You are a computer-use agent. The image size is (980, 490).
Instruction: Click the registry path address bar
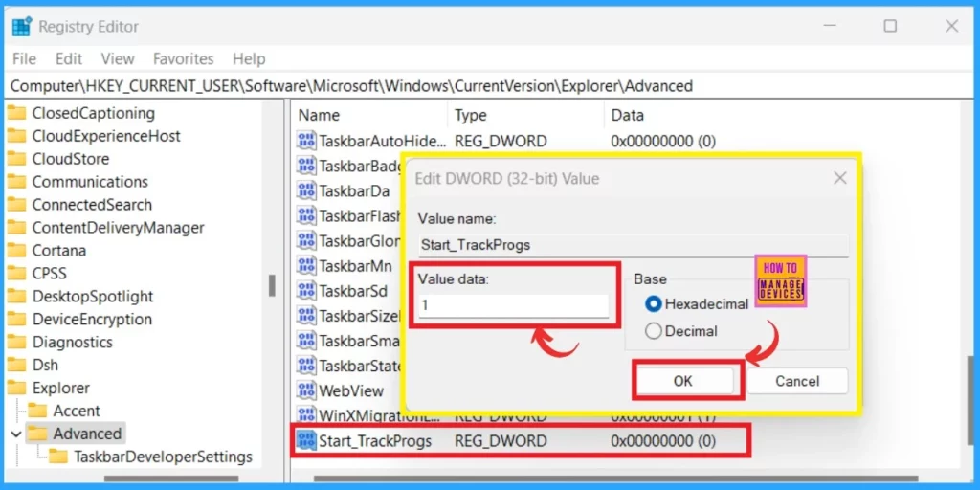[x=490, y=85]
